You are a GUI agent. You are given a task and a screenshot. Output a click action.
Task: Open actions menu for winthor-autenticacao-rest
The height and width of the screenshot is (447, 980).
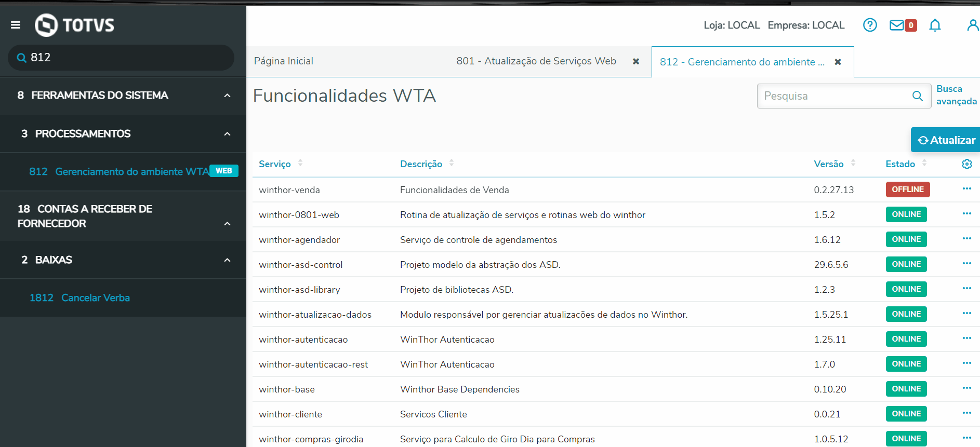pyautogui.click(x=967, y=363)
